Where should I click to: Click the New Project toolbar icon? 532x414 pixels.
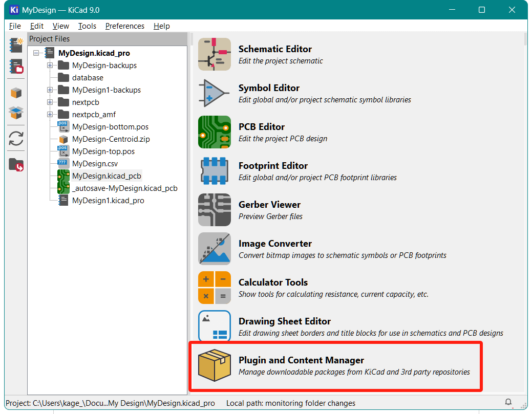tap(16, 45)
